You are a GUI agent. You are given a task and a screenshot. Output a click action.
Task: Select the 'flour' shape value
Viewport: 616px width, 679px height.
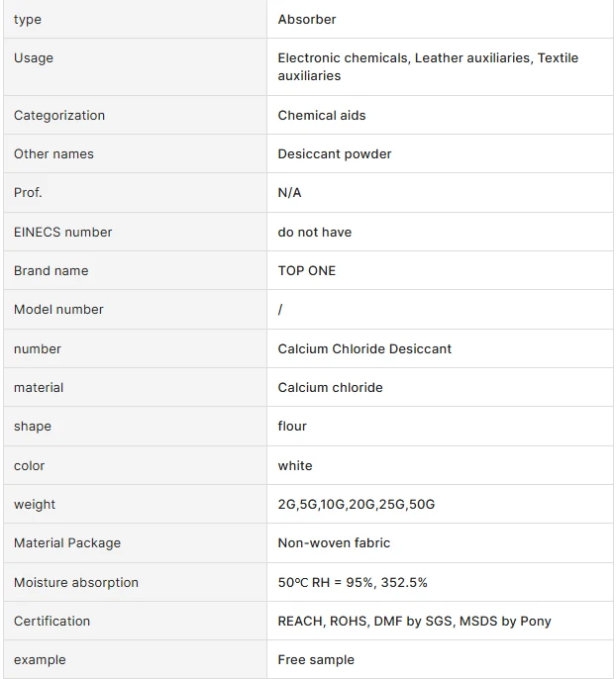coord(292,426)
